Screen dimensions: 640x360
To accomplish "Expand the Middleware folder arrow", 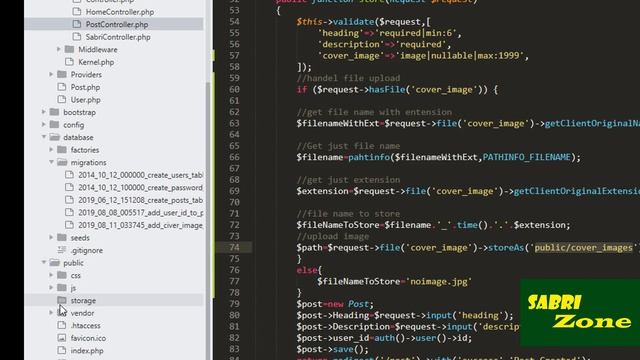I will 58,49.
